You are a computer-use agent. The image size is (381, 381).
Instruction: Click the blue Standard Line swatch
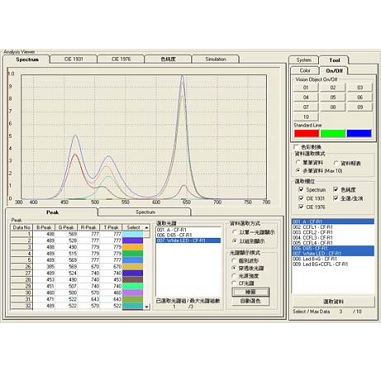click(359, 133)
